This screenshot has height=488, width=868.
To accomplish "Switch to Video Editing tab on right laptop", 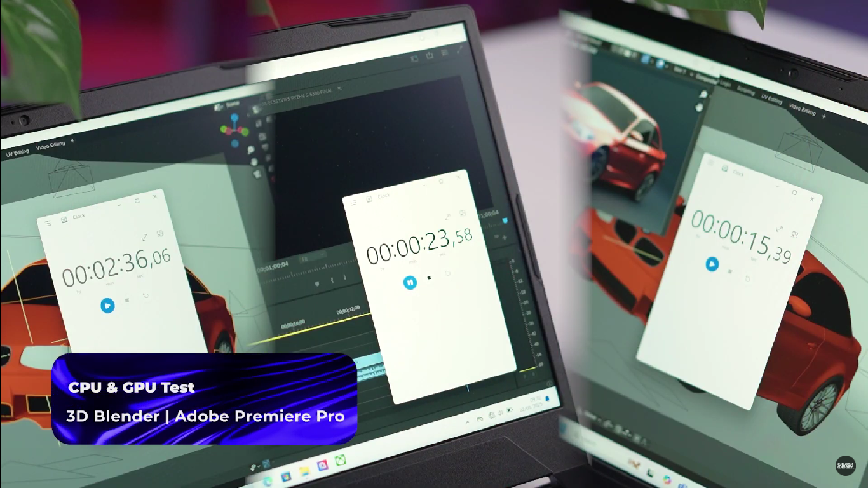I will click(803, 110).
